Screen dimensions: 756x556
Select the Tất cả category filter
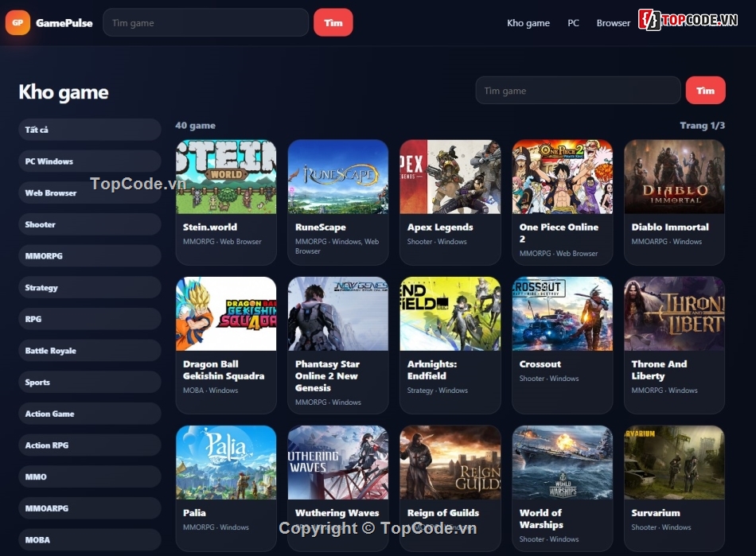[90, 130]
